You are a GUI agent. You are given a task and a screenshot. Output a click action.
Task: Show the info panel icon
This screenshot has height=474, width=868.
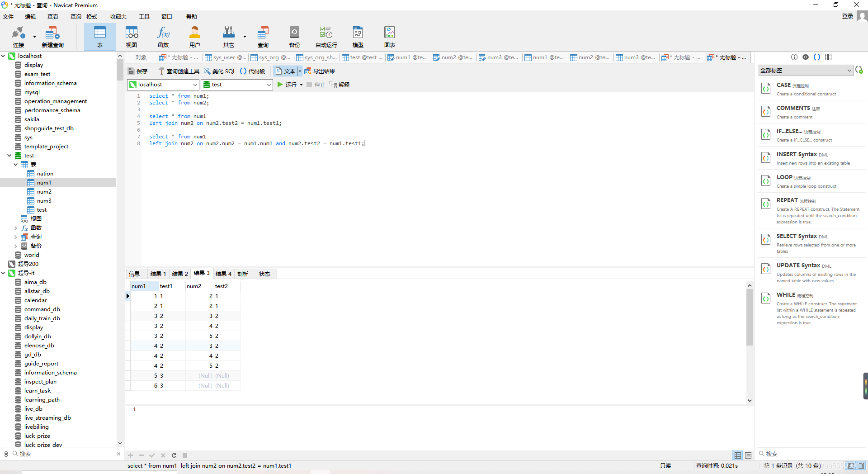click(x=794, y=57)
